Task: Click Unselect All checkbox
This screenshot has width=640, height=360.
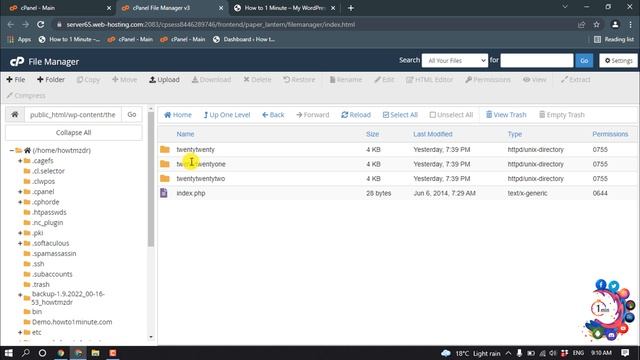Action: point(451,115)
